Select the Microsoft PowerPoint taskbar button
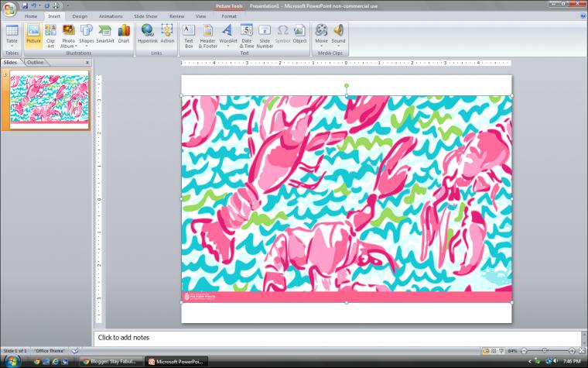 [176, 362]
